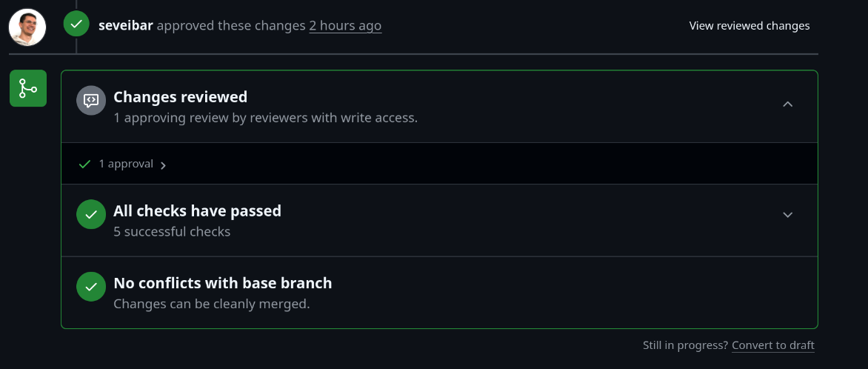The image size is (868, 369).
Task: Click the View reviewed changes button
Action: pyautogui.click(x=750, y=26)
